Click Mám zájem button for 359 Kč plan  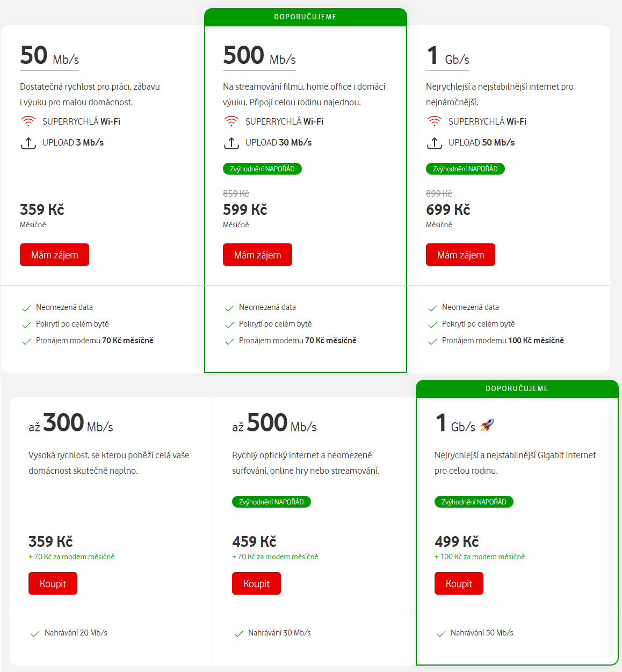click(54, 255)
